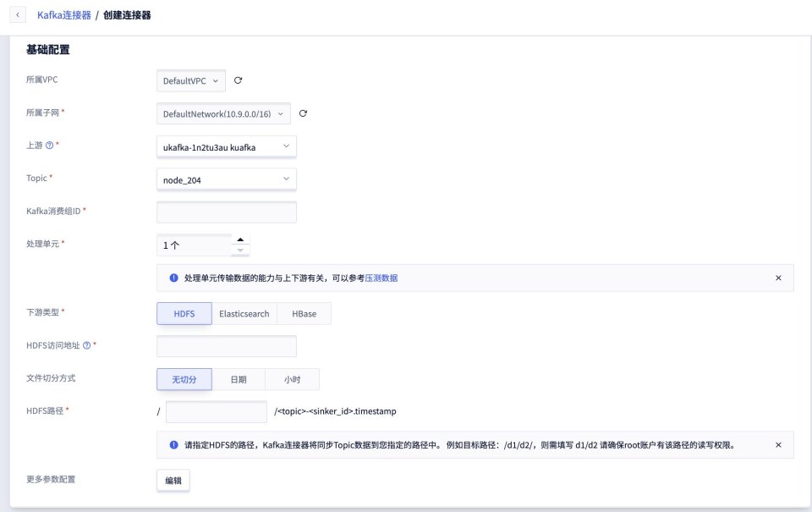This screenshot has height=512, width=812.
Task: Close the 处理单元 info notice
Action: [778, 278]
